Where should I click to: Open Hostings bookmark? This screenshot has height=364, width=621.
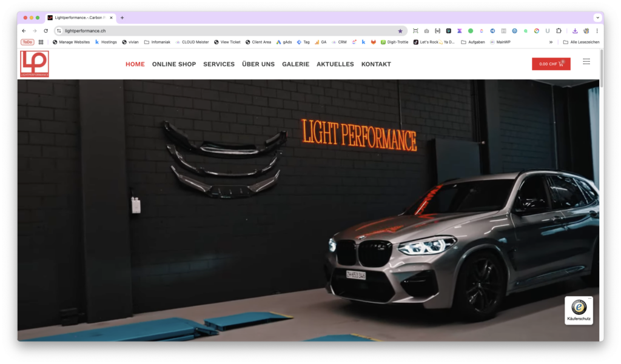pos(106,42)
